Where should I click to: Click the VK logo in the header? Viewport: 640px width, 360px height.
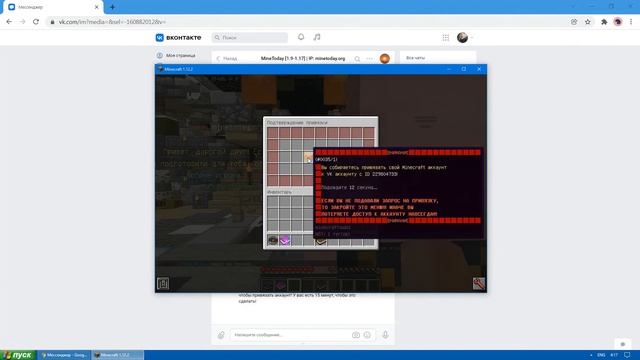(178, 38)
